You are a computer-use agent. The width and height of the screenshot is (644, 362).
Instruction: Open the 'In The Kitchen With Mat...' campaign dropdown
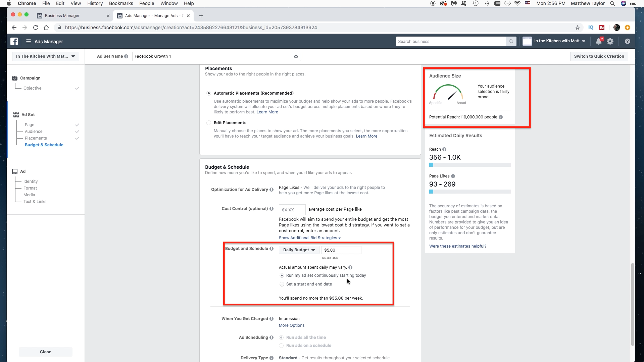click(x=46, y=56)
